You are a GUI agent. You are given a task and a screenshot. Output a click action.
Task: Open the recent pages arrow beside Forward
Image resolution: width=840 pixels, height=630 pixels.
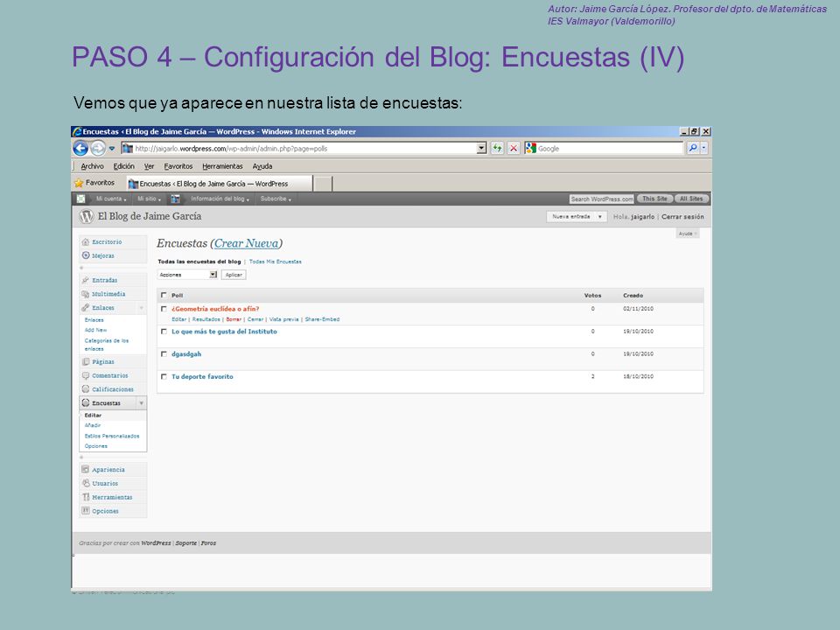(111, 149)
